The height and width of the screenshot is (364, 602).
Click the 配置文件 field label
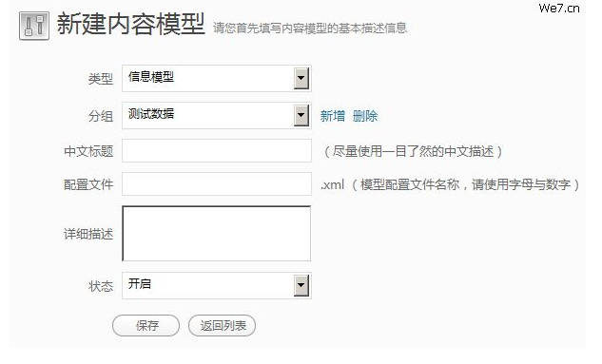(88, 184)
